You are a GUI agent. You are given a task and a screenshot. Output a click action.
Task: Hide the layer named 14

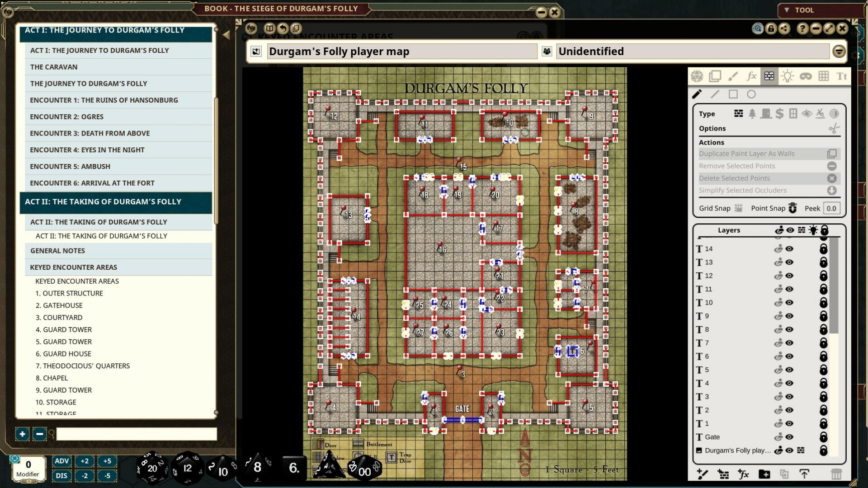[789, 249]
